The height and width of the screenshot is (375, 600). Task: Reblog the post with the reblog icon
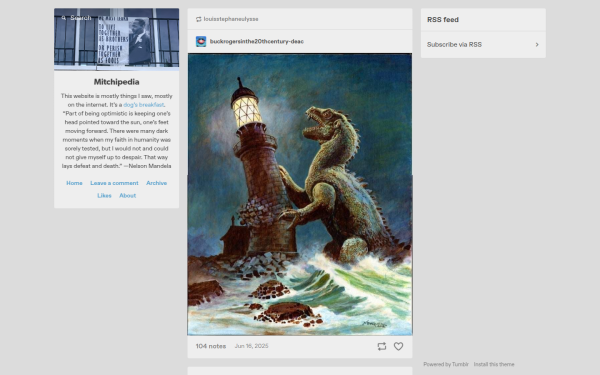pos(382,346)
